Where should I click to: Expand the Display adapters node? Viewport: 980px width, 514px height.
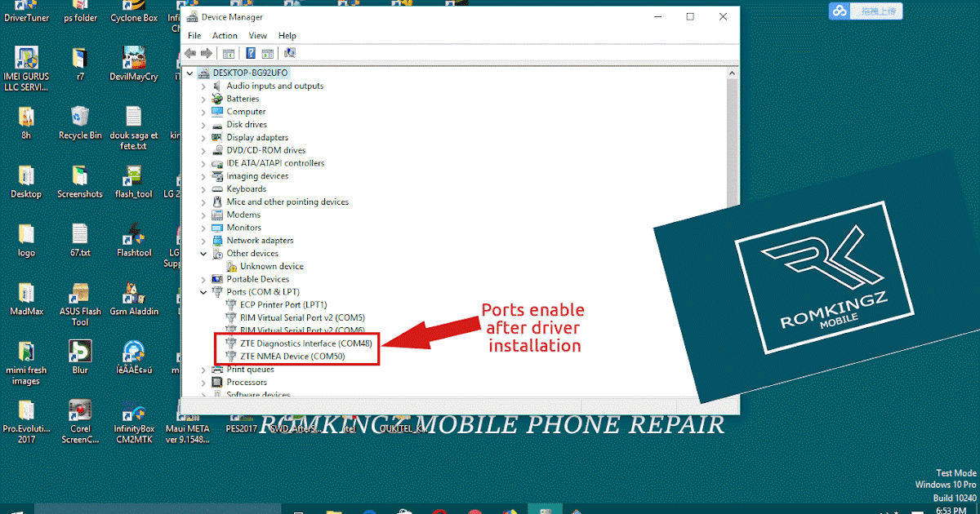[203, 137]
